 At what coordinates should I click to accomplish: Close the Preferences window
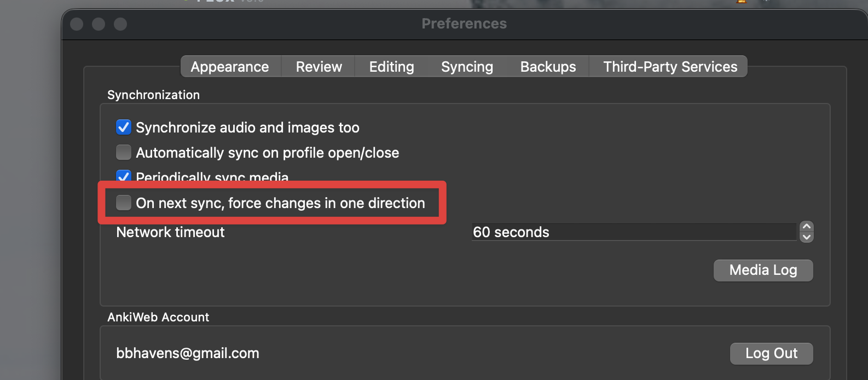click(77, 24)
